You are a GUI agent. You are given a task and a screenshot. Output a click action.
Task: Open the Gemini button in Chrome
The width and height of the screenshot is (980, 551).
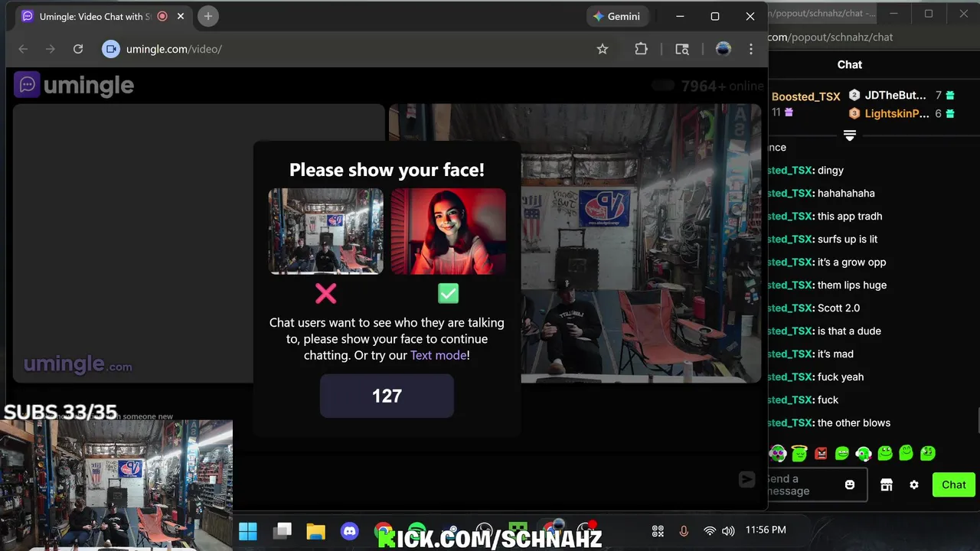coord(617,16)
